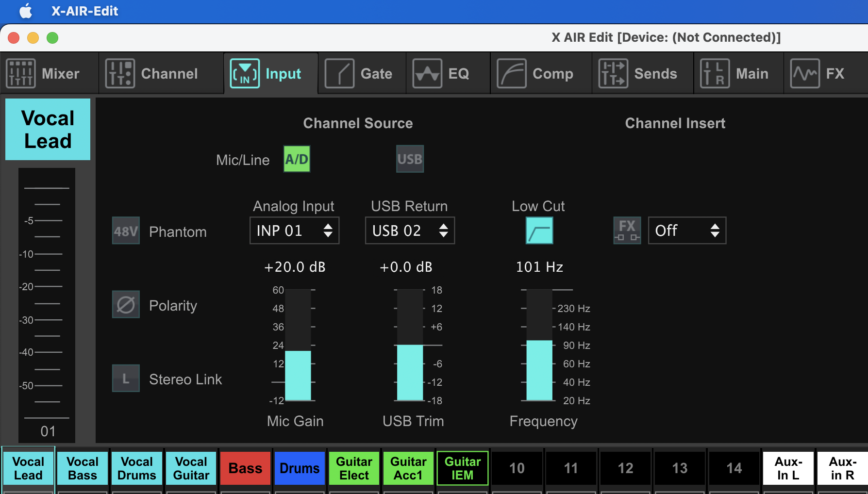This screenshot has height=494, width=868.
Task: Enable 48V phantom power
Action: coord(126,231)
